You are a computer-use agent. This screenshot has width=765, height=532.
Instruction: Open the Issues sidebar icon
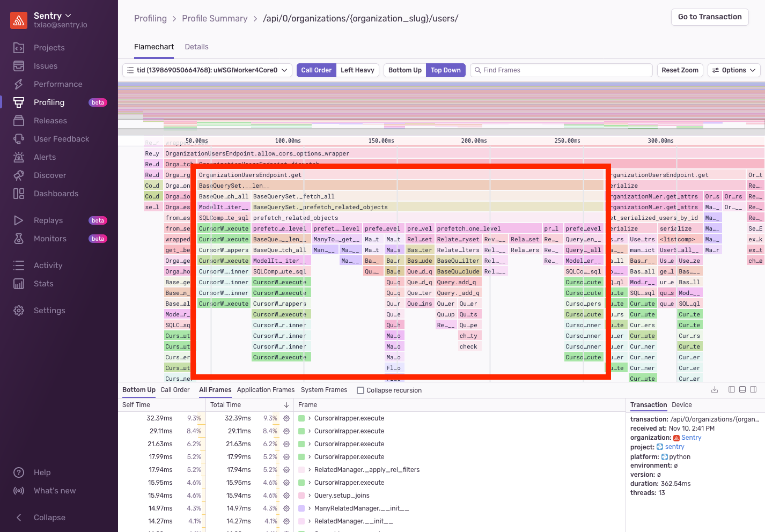[19, 66]
